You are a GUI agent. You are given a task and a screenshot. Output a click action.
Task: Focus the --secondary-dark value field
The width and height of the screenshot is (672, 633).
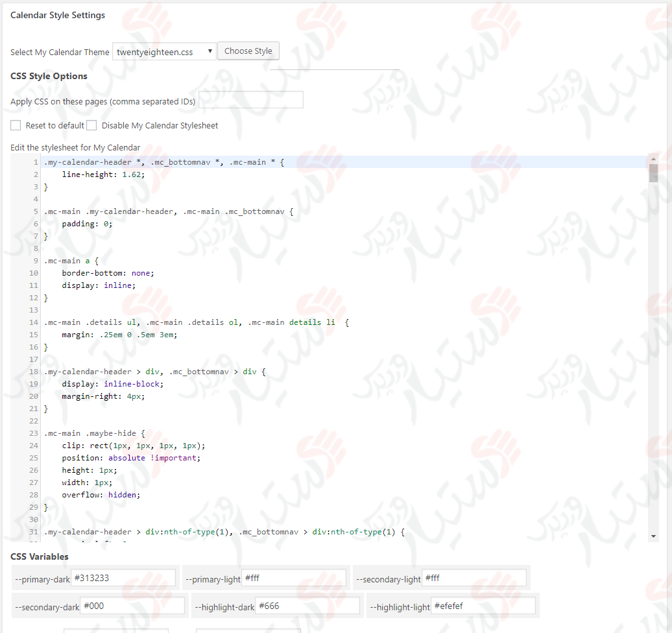[x=132, y=606]
